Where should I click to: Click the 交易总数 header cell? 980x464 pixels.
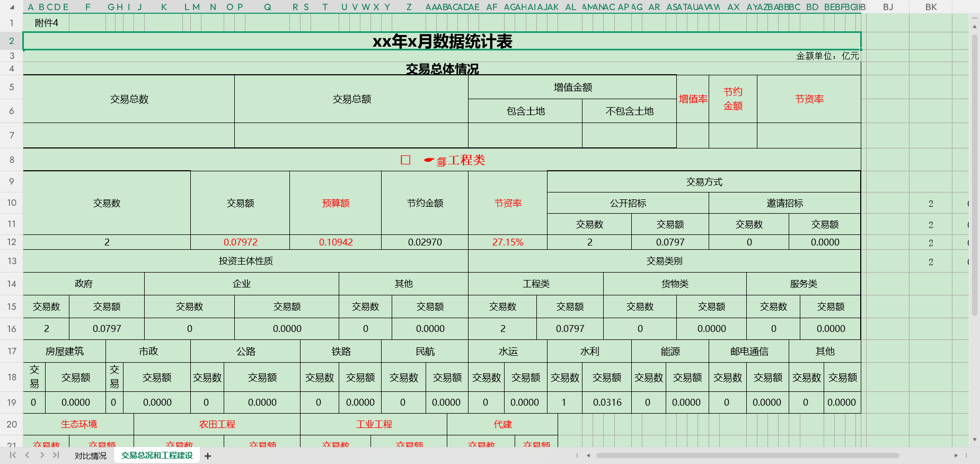tap(129, 99)
